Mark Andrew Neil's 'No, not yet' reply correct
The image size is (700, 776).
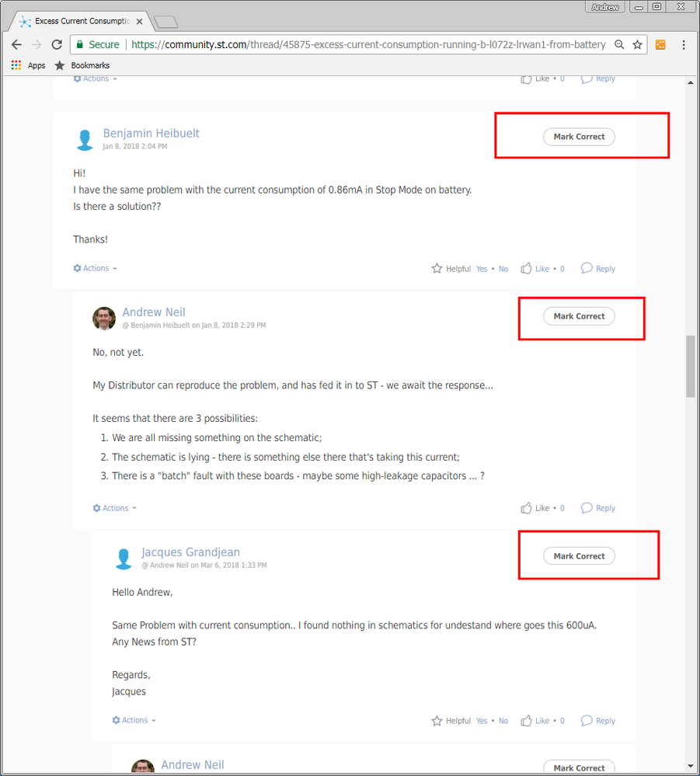click(580, 316)
